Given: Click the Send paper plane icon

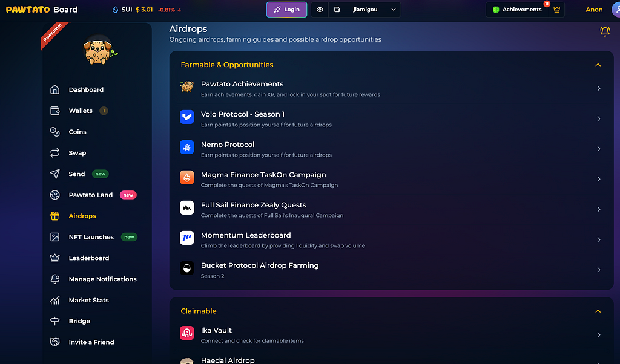Looking at the screenshot, I should coord(55,174).
